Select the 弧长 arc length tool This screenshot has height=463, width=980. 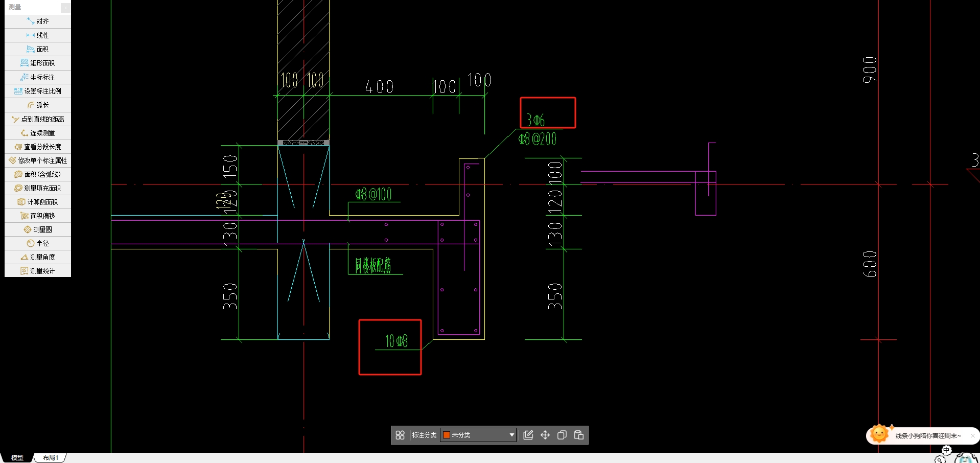pyautogui.click(x=38, y=105)
